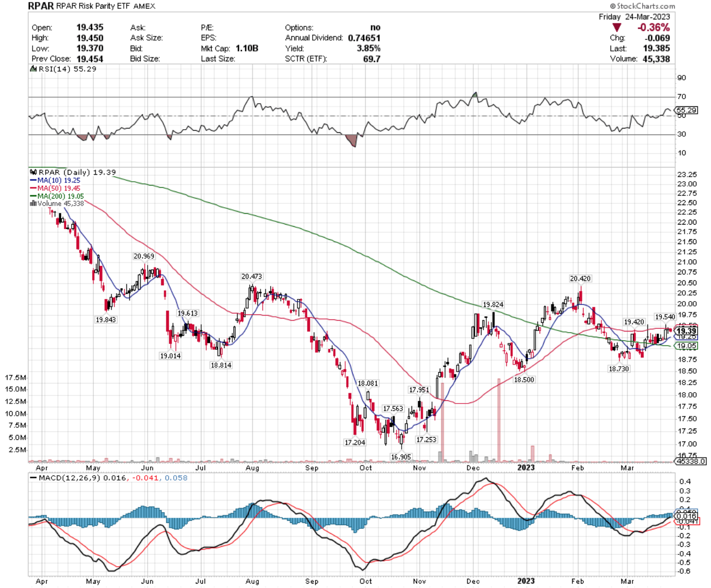Click the 30 oversold level on RSI axis
The width and height of the screenshot is (711, 588).
[x=681, y=134]
